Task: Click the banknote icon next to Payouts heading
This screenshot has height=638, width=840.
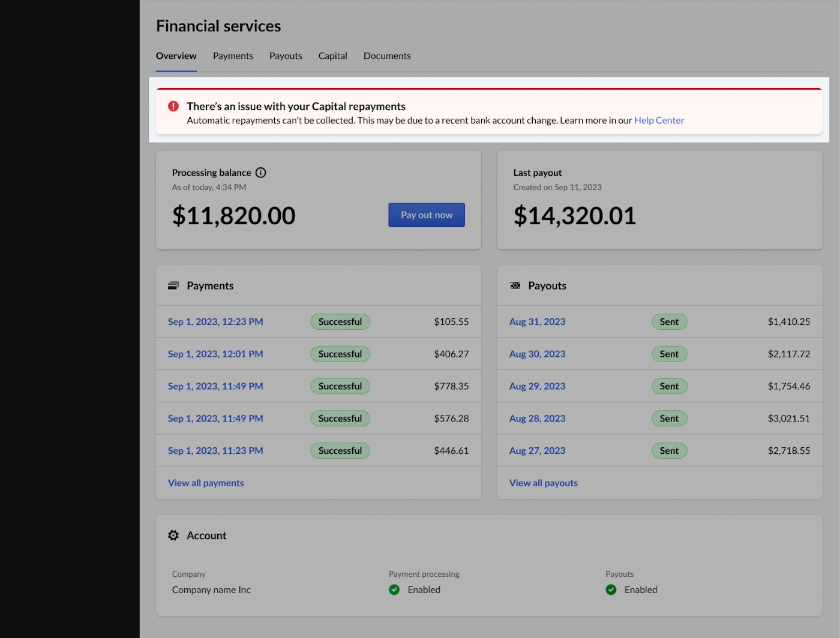Action: (515, 285)
